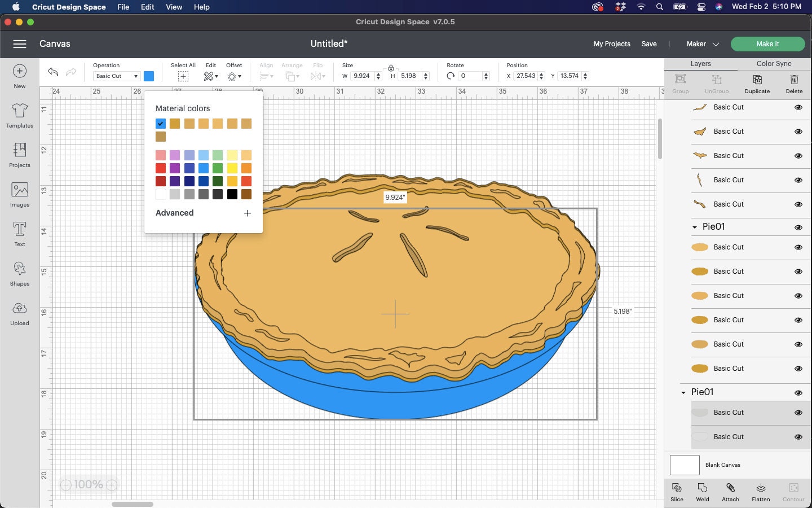Image resolution: width=812 pixels, height=508 pixels.
Task: Open the Operation dropdown showing Basic Cut
Action: 116,76
